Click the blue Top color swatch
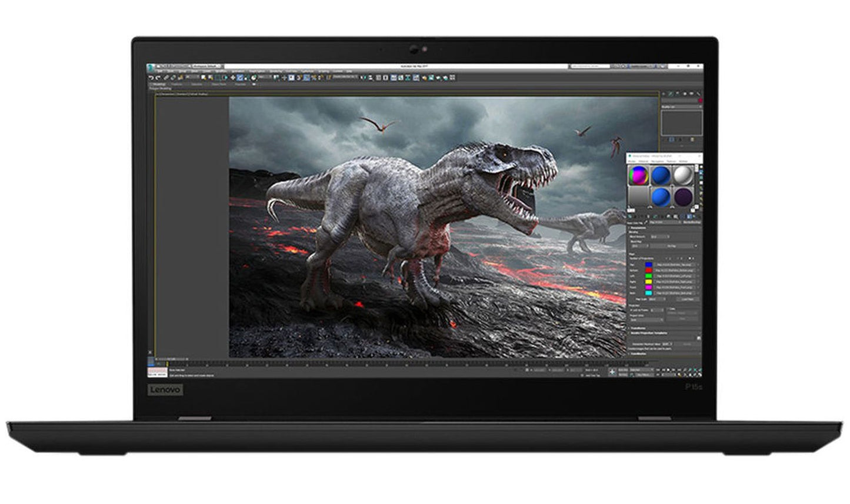 648,265
